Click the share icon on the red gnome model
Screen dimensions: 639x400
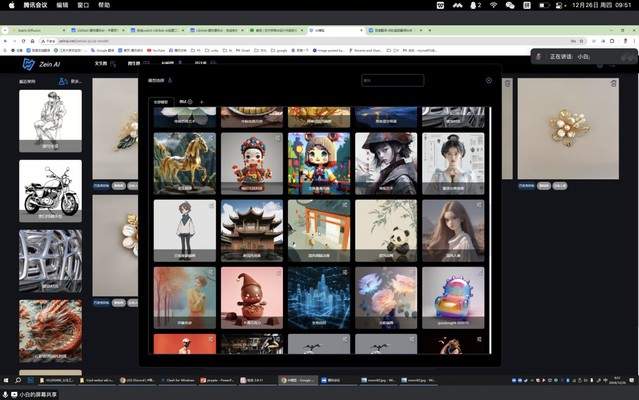(x=277, y=272)
